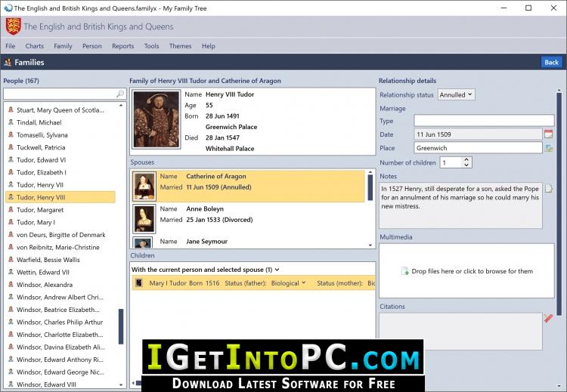The image size is (567, 392).
Task: Select von Reibnitz, Marie-Christine
Action: coord(60,247)
